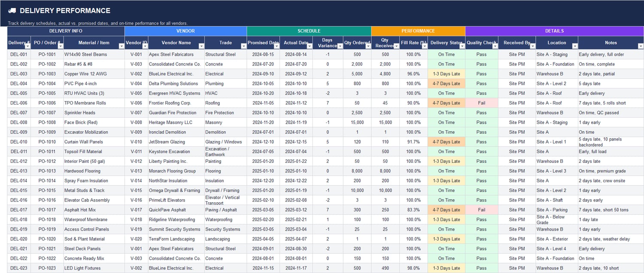Open the PO / Order # filter dropdown
The width and height of the screenshot is (644, 273).
coord(60,46)
